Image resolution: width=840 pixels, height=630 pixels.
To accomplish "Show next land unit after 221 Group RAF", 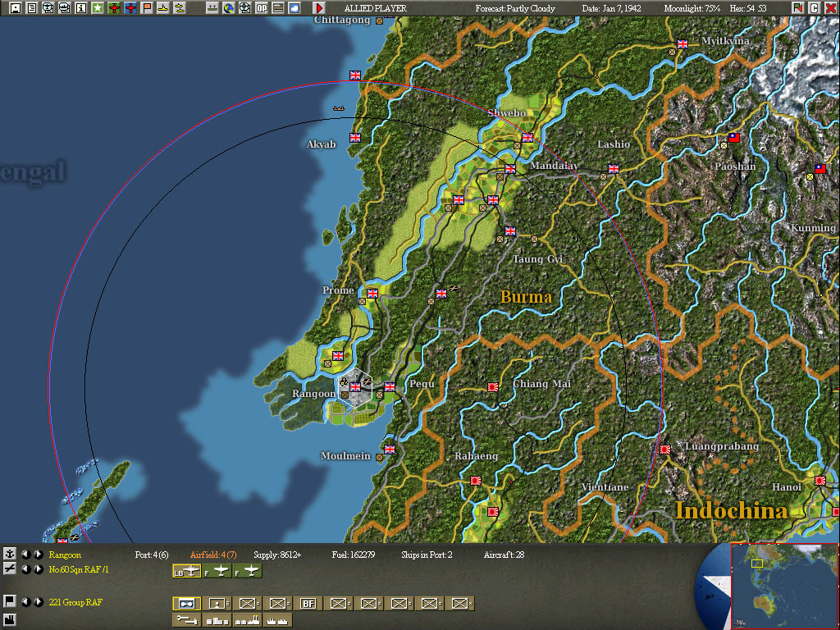I will (38, 601).
